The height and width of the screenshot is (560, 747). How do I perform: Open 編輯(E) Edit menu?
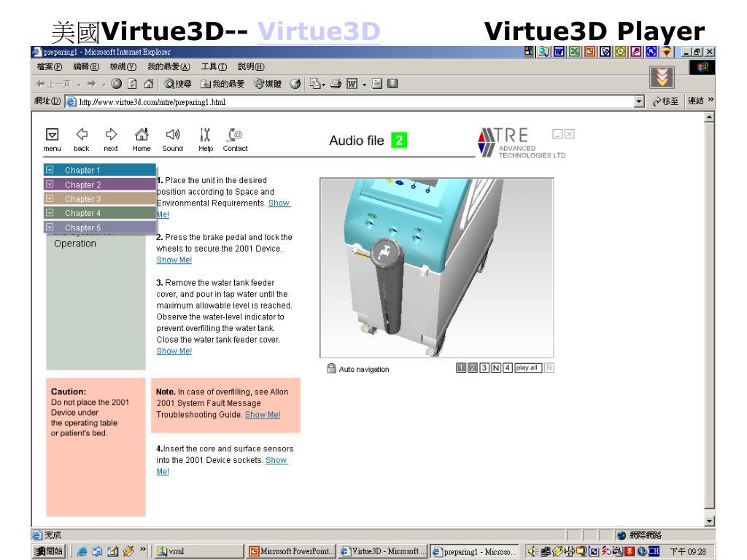coord(86,66)
